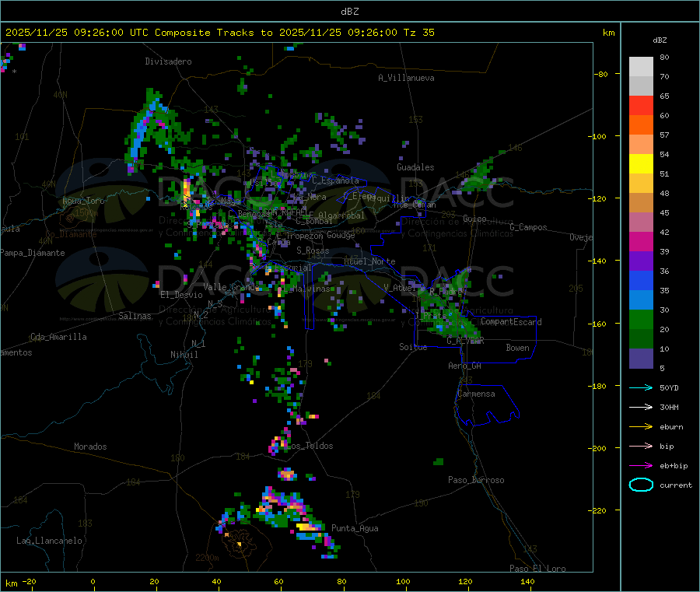
Task: Select the light blue 30 dBZ swatch
Action: 641,300
